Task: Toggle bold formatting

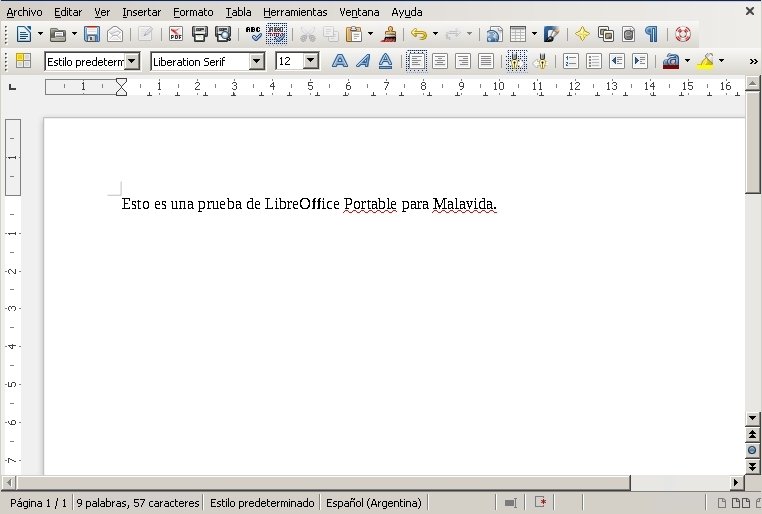Action: coord(340,61)
